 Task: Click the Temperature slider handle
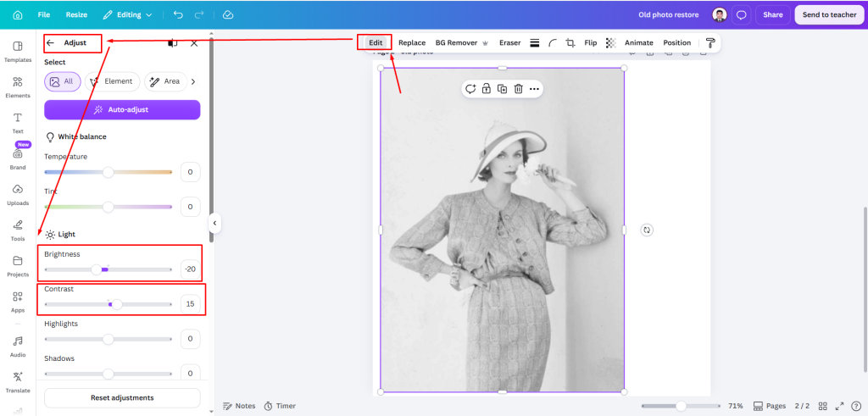[x=108, y=172]
